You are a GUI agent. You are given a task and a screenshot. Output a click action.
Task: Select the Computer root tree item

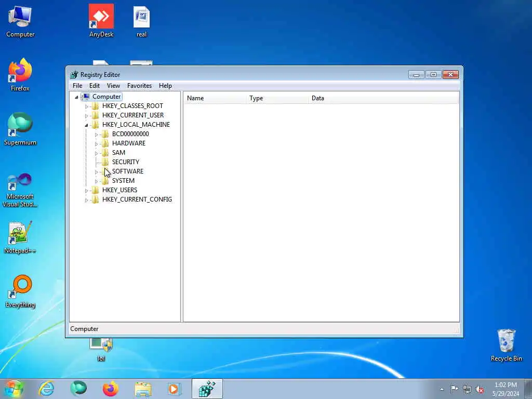[x=107, y=97]
